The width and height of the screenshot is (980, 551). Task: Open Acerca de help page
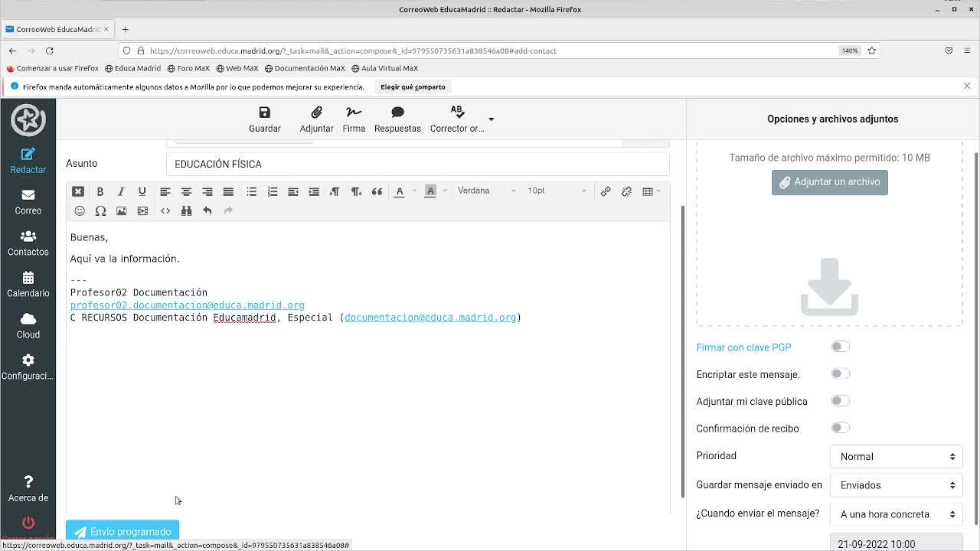28,489
